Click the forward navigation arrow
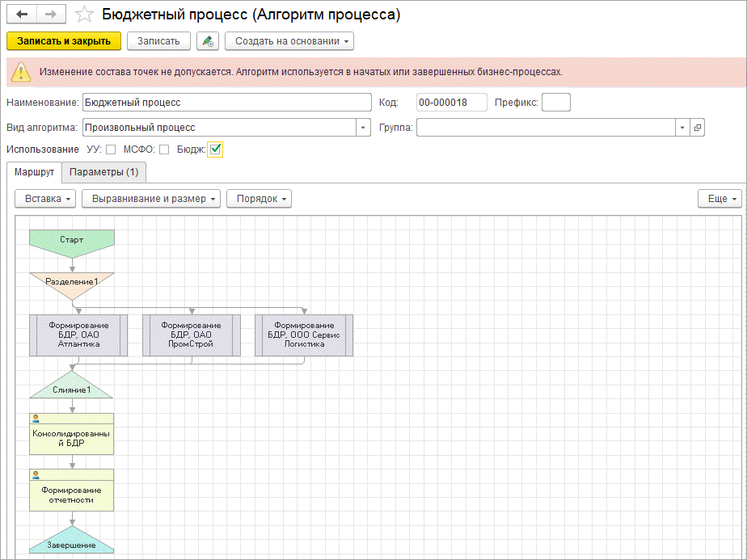 pos(50,15)
